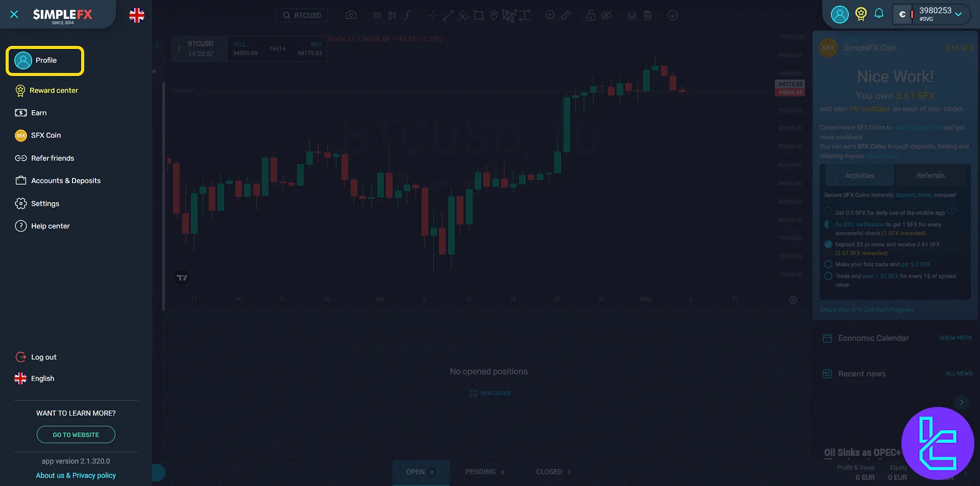The height and width of the screenshot is (486, 980).
Task: Advance the news carousel with the chevron arrow
Action: pos(962,402)
